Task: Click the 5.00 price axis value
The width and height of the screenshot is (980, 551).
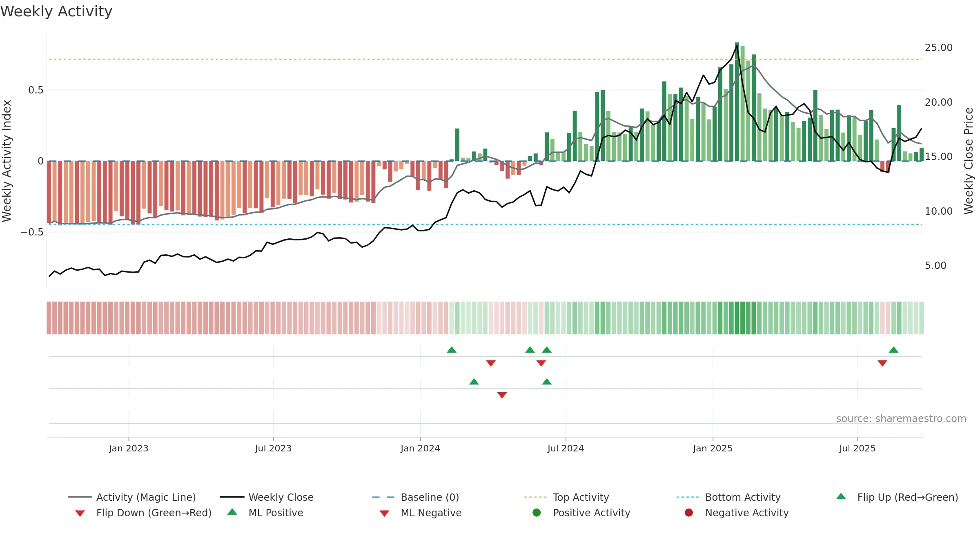Action: point(935,266)
